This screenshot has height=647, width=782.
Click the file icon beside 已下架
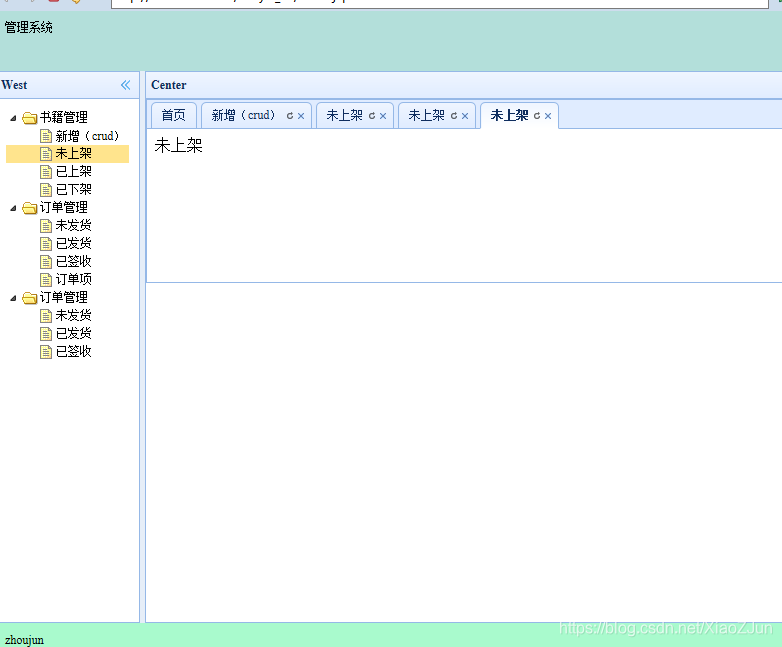point(46,190)
